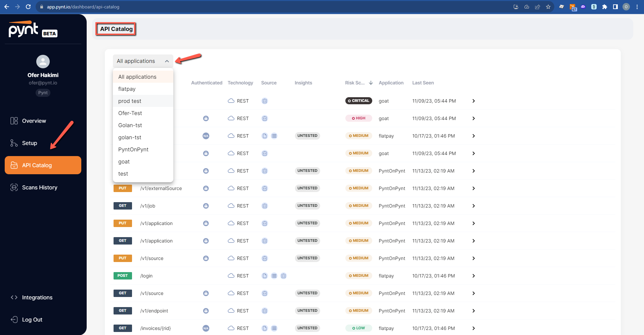Expand the /login endpoint row chevron
This screenshot has width=644, height=335.
[473, 276]
